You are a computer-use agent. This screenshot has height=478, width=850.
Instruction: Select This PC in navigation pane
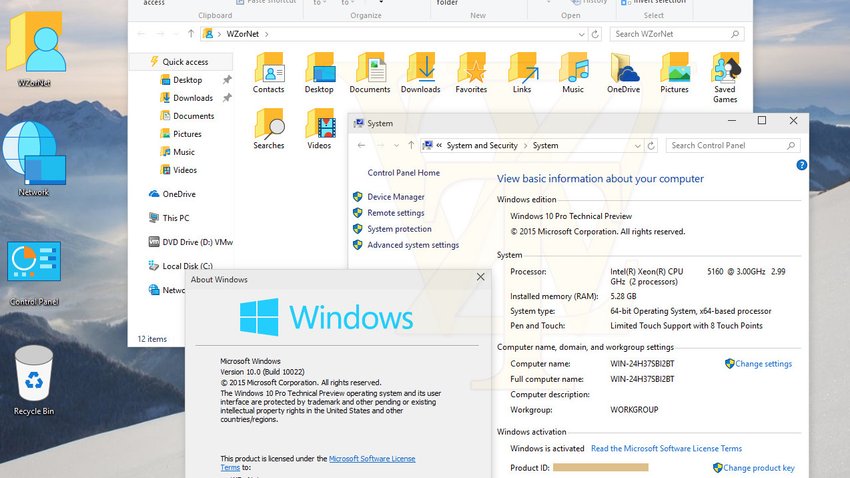coord(169,218)
